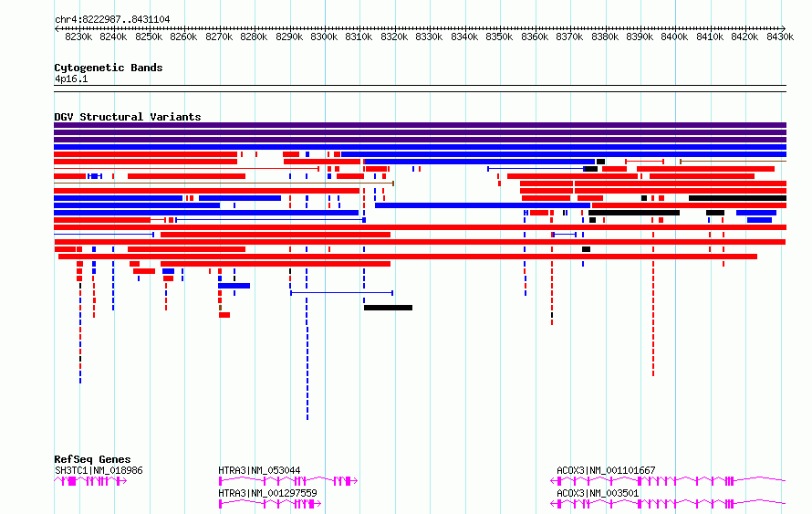Select the HTRA3 NM_001297559 gene model glyph
This screenshot has width=812, height=514.
pyautogui.click(x=270, y=504)
